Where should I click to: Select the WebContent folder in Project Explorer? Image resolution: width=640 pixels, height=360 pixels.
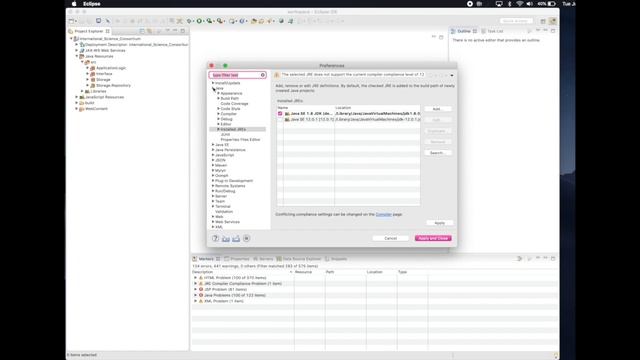96,109
